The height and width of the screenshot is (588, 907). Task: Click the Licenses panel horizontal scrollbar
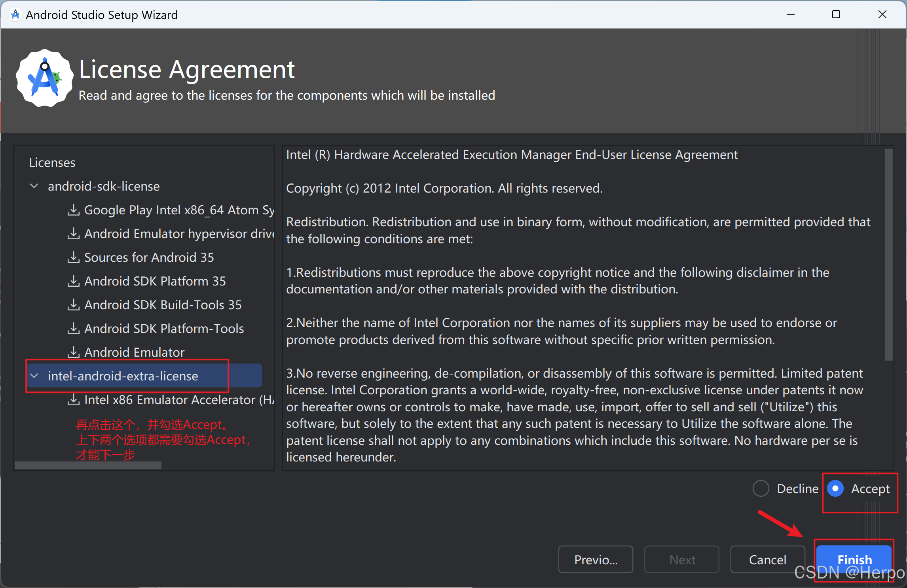88,465
